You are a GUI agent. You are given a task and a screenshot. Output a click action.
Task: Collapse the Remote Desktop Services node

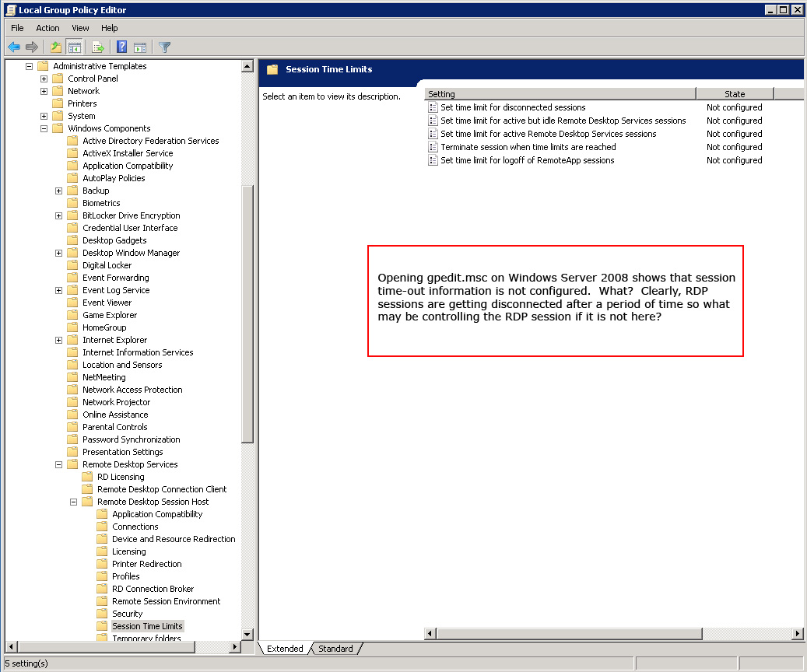pyautogui.click(x=58, y=464)
